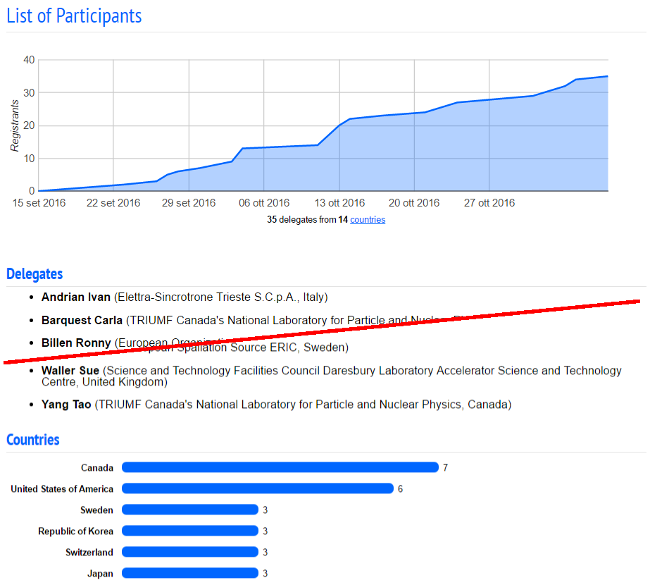The height and width of the screenshot is (585, 650).
Task: Select the Sweden bar in the chart
Action: (190, 510)
